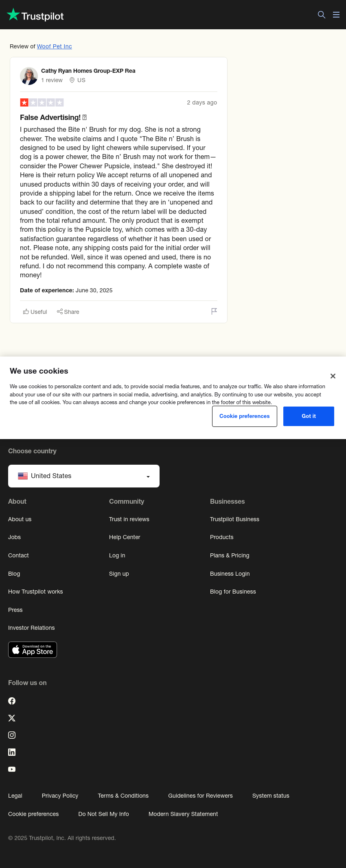This screenshot has height=868, width=346.
Task: Go to Trustpilot's LinkedIn icon
Action: tap(12, 752)
